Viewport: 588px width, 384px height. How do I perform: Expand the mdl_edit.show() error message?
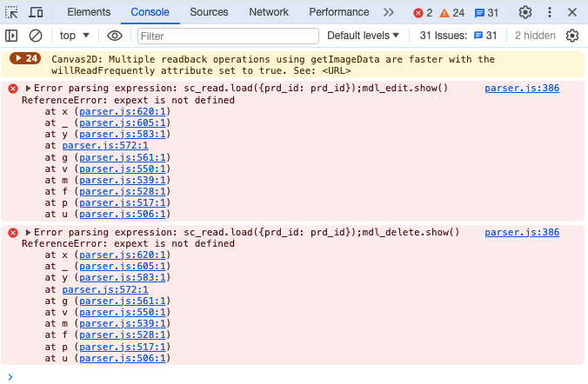click(x=28, y=89)
